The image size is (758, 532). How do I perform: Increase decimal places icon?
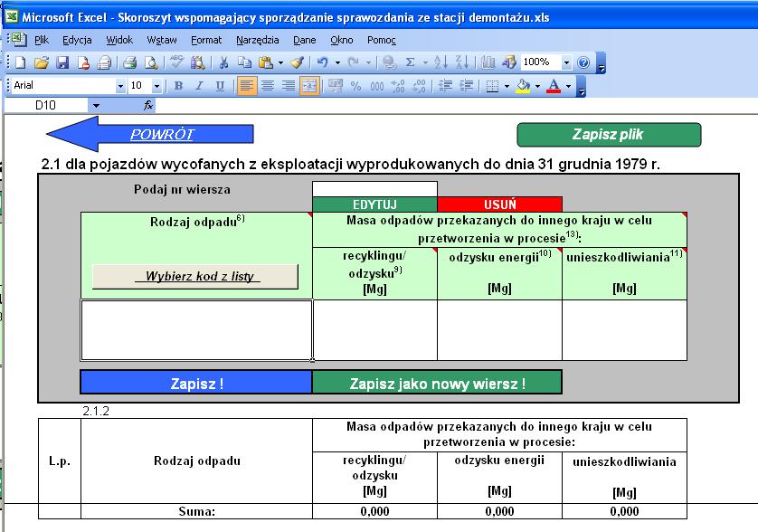point(398,86)
